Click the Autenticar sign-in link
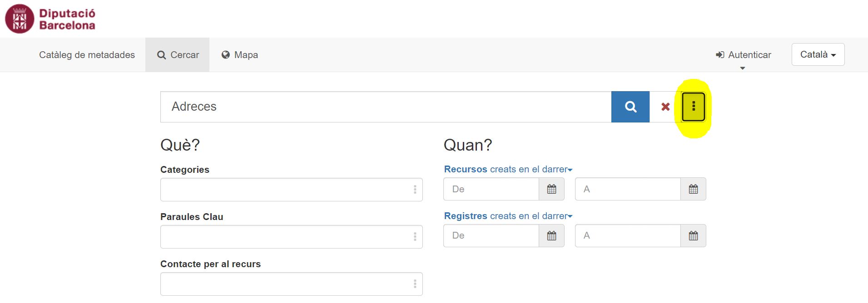Image resolution: width=868 pixels, height=303 pixels. pyautogui.click(x=744, y=55)
